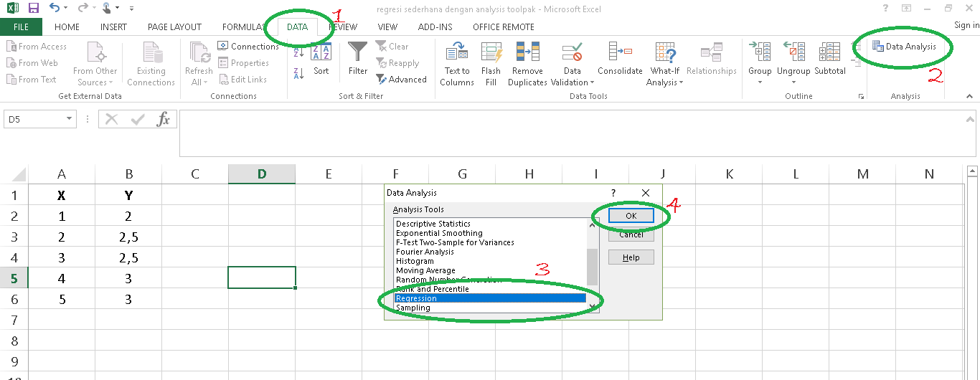
Task: Click the Subtotal icon
Action: point(829,53)
